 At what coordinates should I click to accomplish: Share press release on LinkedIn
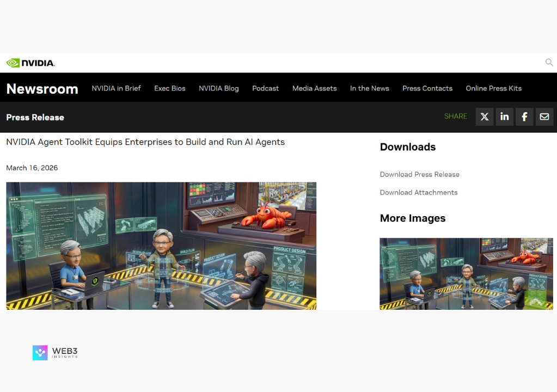click(x=504, y=117)
